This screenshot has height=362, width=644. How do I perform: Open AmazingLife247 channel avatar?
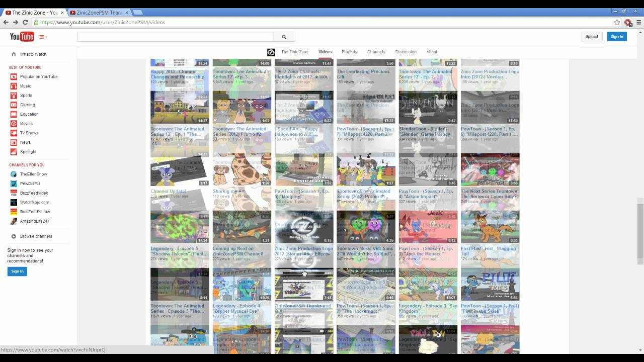coord(14,221)
